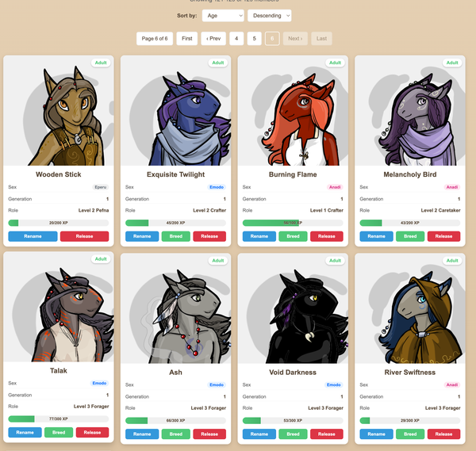Go to the First page
The height and width of the screenshot is (451, 476).
187,39
